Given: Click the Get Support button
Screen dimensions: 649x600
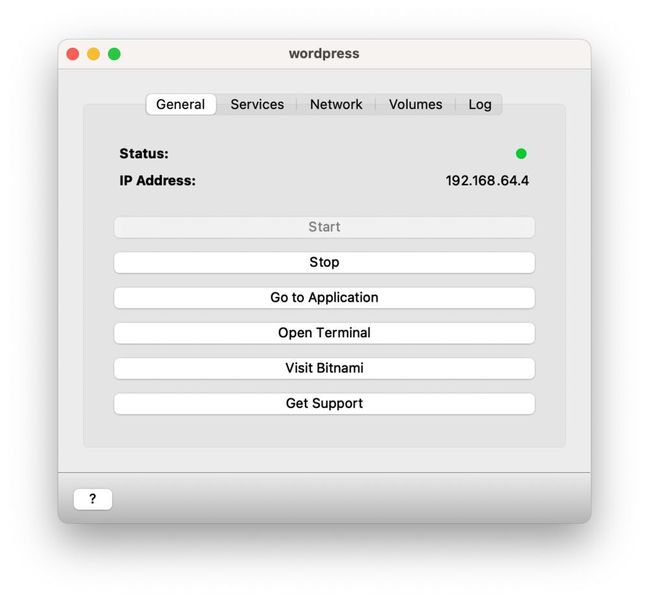Looking at the screenshot, I should coord(324,403).
